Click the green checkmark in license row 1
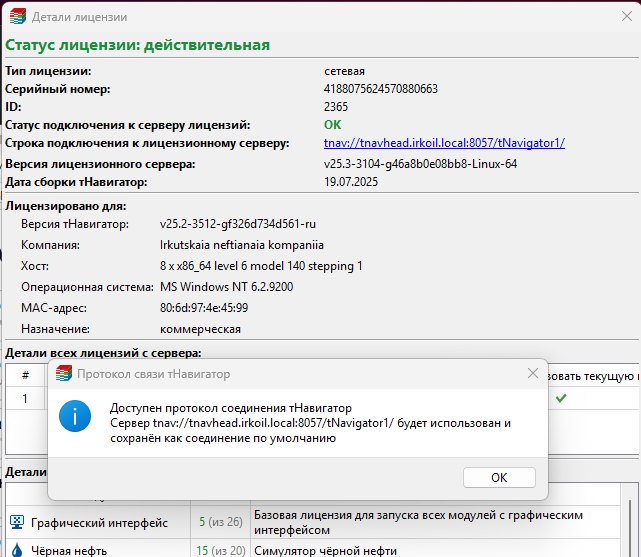The height and width of the screenshot is (557, 641). [x=561, y=397]
